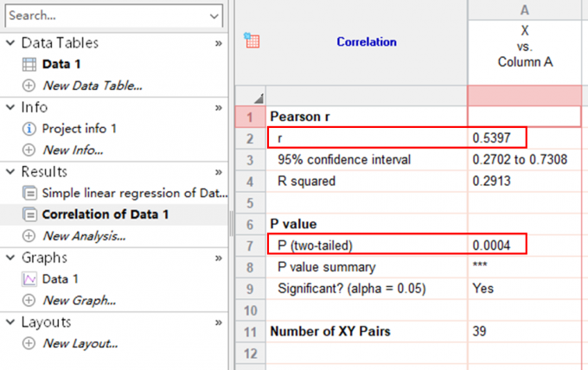This screenshot has height=370, width=588.
Task: Collapse the Graphs section
Action: click(x=10, y=258)
